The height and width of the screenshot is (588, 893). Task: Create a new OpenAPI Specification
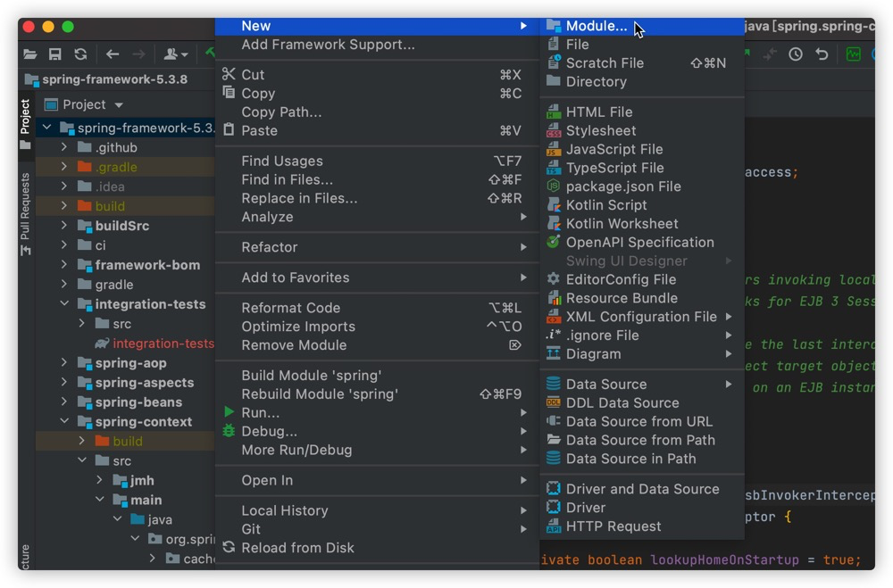coord(642,243)
